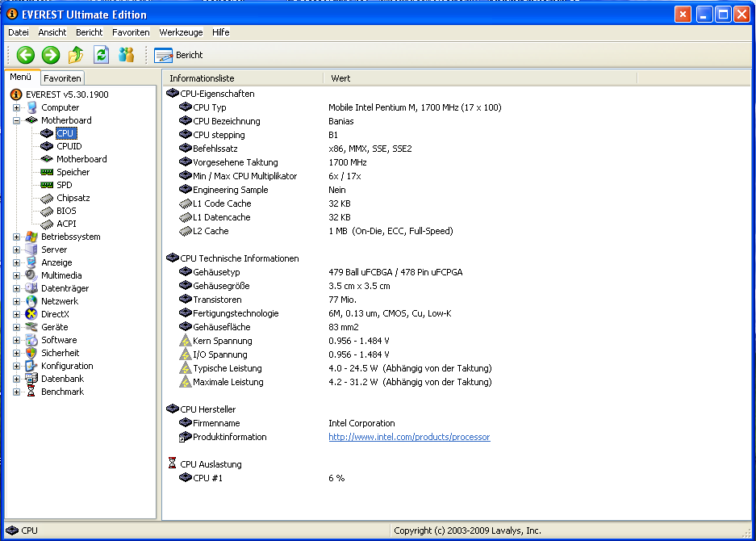Expand the Netzwerk tree node
Image resolution: width=756 pixels, height=541 pixels.
coord(16,302)
